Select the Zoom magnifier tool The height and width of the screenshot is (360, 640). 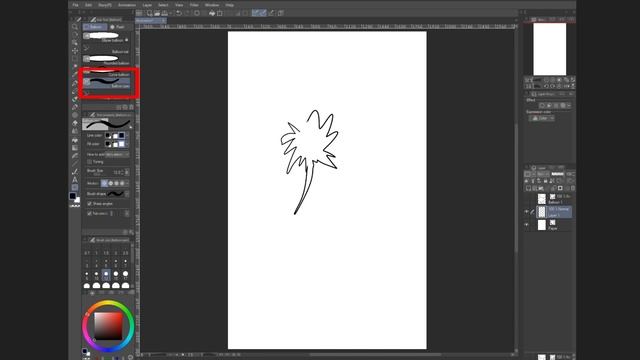[x=75, y=27]
